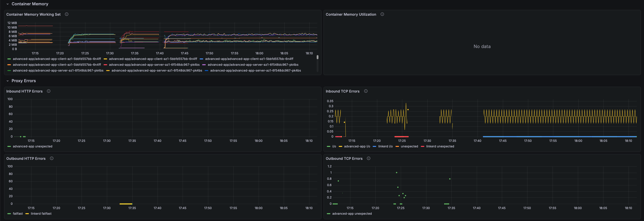Select advanced-app unexpected in Inbound HTTP legend
This screenshot has height=221, width=644.
point(32,146)
